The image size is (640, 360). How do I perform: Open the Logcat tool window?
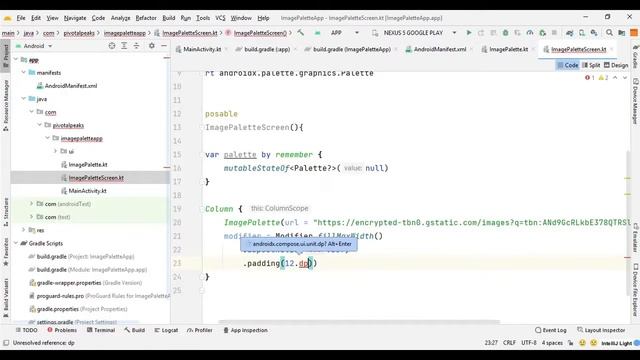click(x=166, y=330)
